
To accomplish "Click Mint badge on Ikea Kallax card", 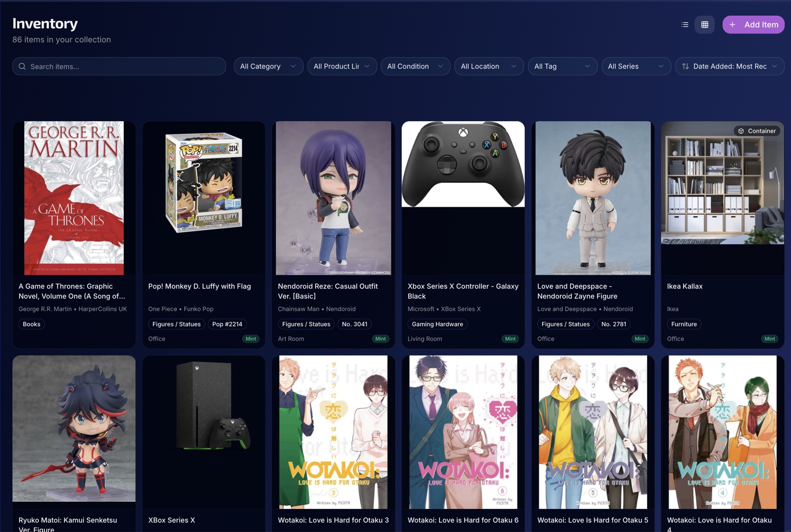I will pos(770,339).
